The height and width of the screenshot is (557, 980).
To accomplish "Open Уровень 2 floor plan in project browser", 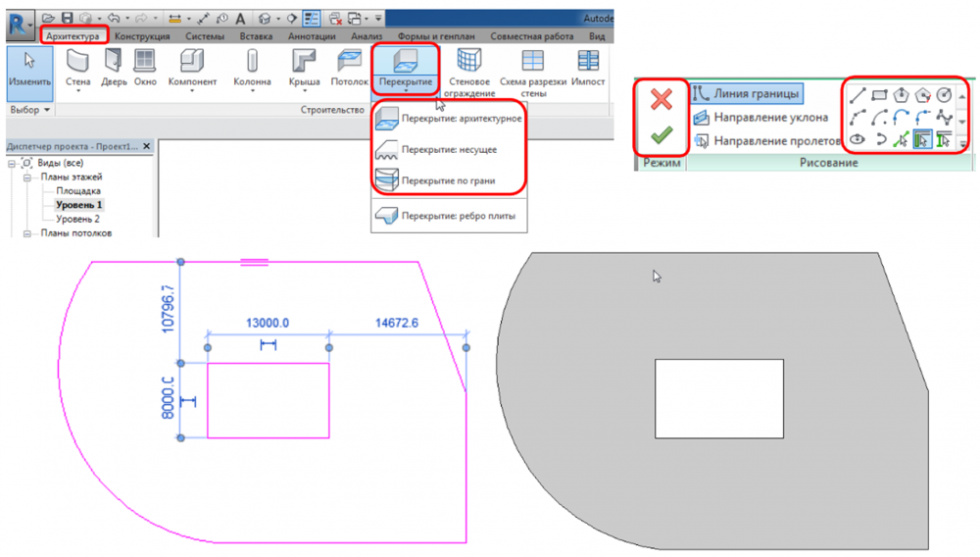I will pyautogui.click(x=77, y=219).
